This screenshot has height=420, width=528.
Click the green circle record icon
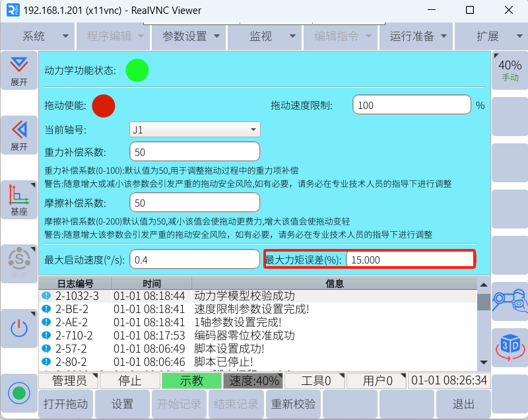coord(19,393)
